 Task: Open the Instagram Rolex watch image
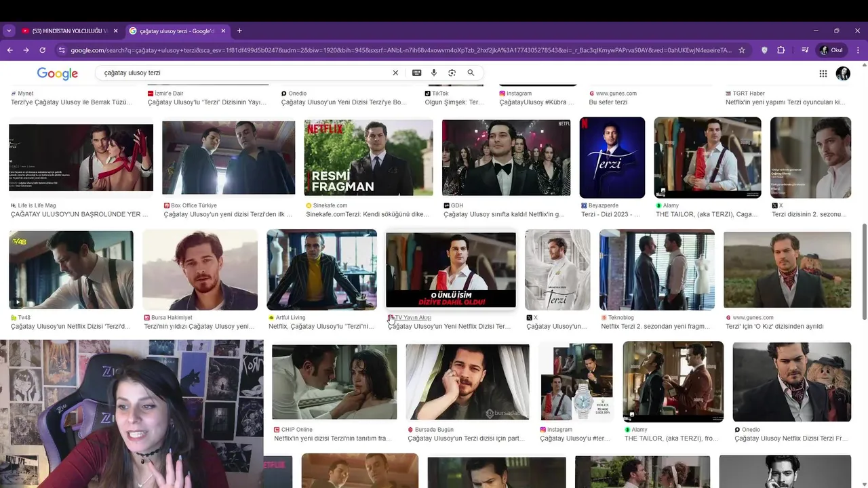(576, 382)
